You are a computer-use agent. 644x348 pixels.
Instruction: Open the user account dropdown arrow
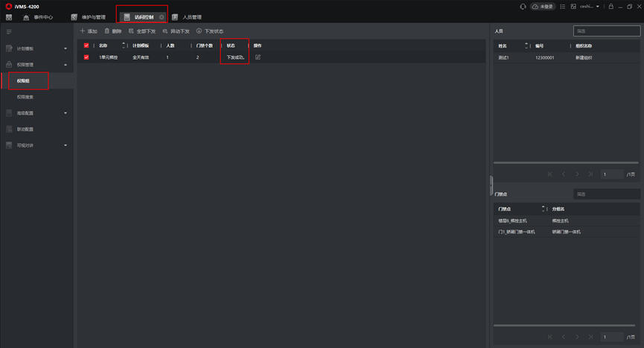pyautogui.click(x=598, y=6)
